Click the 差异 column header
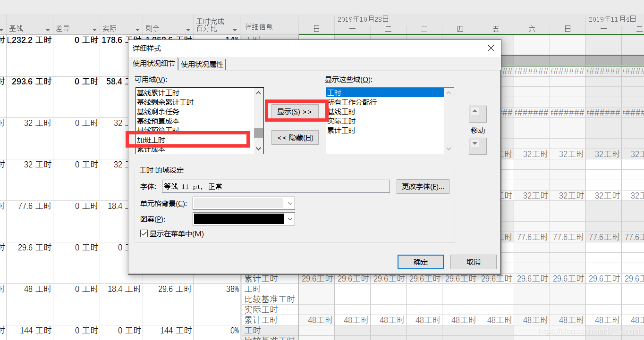 pos(63,29)
